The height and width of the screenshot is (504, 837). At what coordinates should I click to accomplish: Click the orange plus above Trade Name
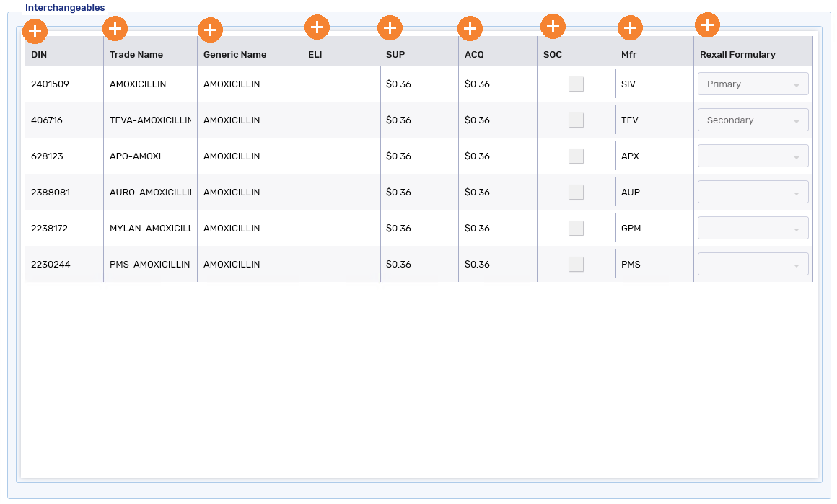[115, 29]
